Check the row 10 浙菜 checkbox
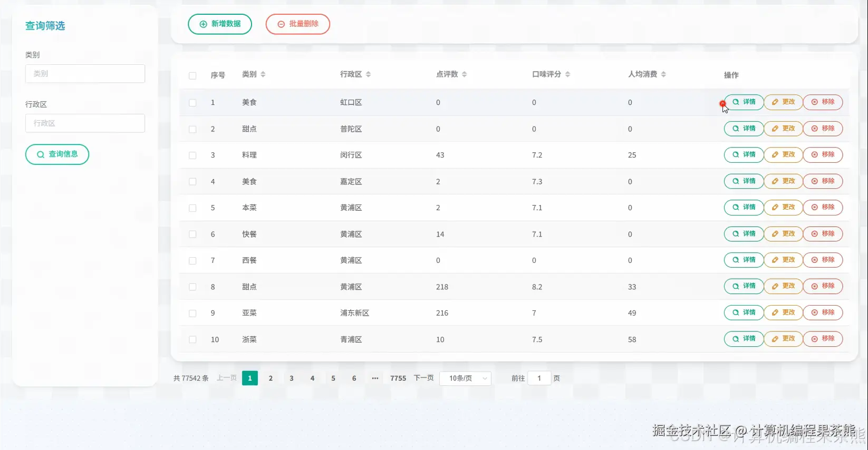The height and width of the screenshot is (450, 868). pyautogui.click(x=192, y=340)
